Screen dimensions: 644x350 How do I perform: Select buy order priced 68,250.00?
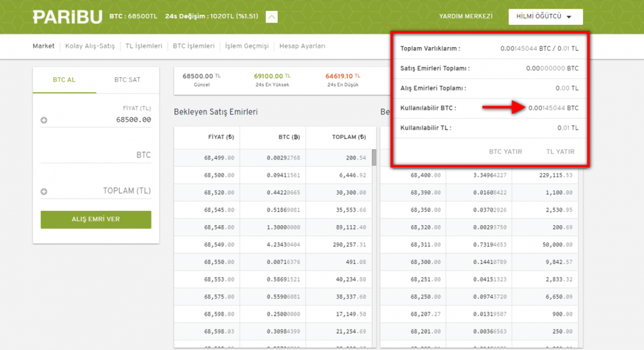tap(479, 297)
